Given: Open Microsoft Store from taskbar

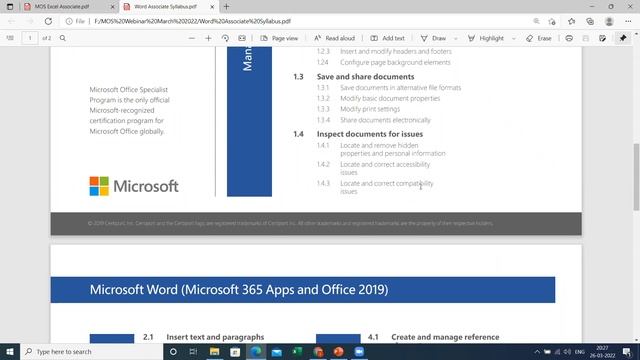Looking at the screenshot, I should pos(235,351).
